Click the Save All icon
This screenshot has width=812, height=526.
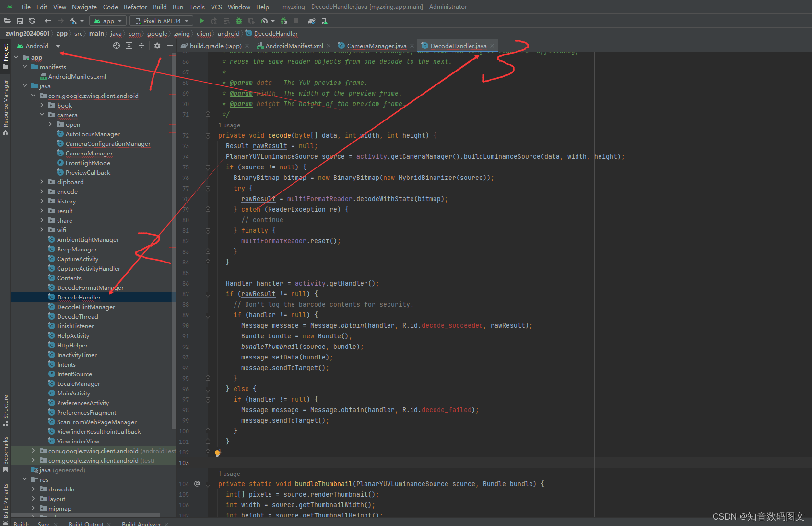(20, 21)
